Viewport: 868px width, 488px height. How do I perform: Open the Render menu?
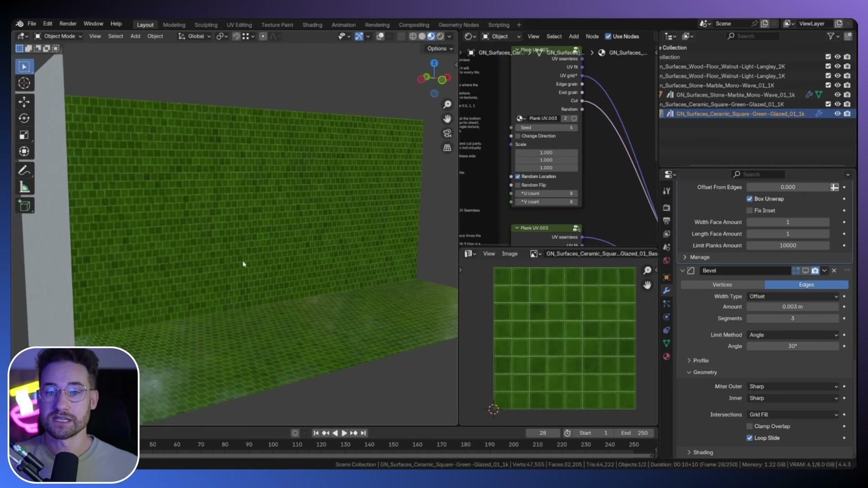point(68,23)
